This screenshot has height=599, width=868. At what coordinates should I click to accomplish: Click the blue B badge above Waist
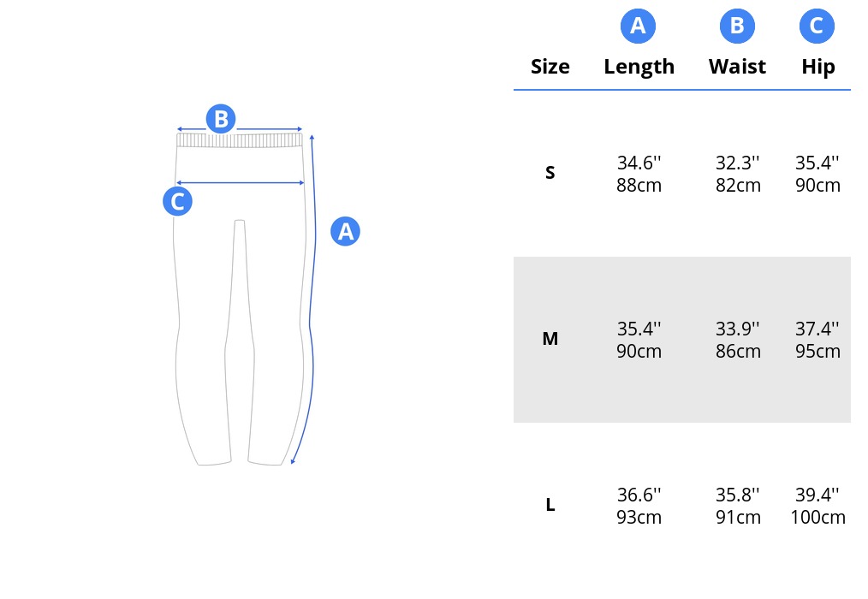point(737,26)
